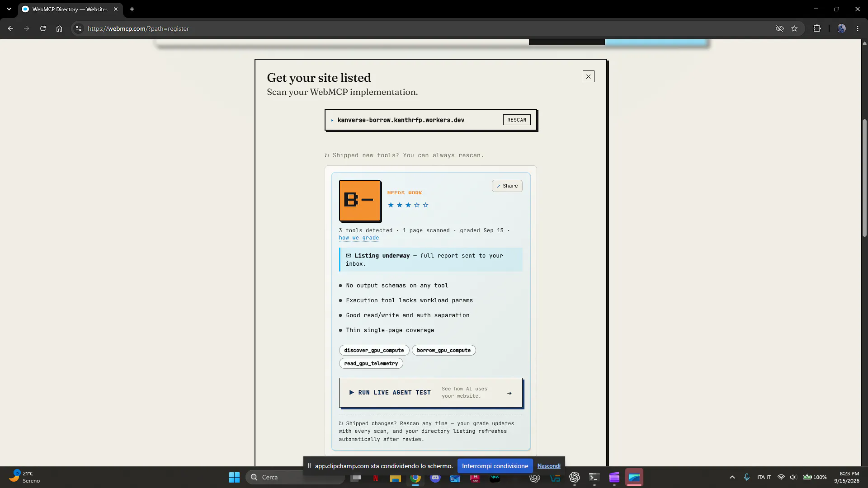Screen dimensions: 868x488
Task: Open the tab search dropdown
Action: (x=9, y=9)
